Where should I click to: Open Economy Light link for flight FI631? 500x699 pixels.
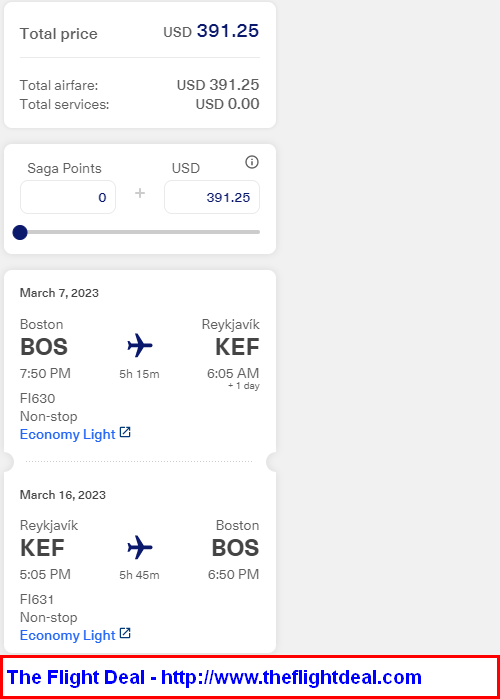[68, 635]
